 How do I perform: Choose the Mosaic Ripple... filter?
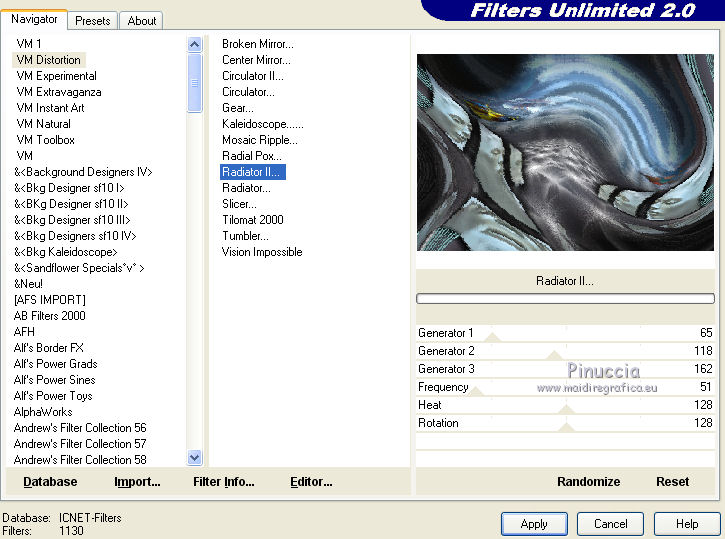tap(260, 140)
